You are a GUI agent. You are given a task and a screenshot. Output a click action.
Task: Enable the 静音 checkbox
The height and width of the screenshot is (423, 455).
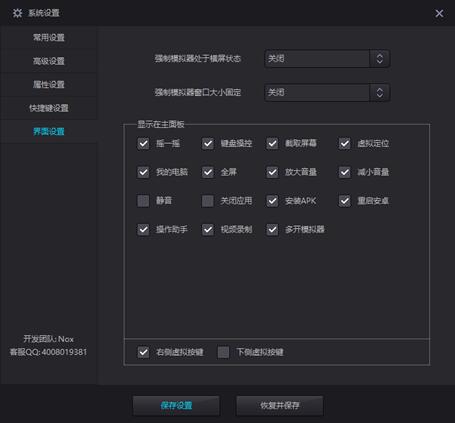143,201
